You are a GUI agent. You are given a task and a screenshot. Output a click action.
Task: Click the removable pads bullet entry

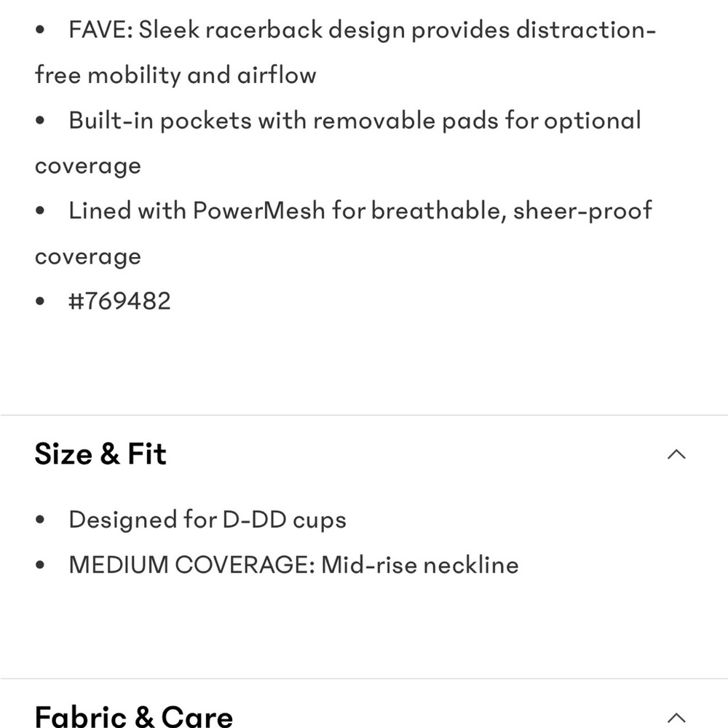point(355,120)
